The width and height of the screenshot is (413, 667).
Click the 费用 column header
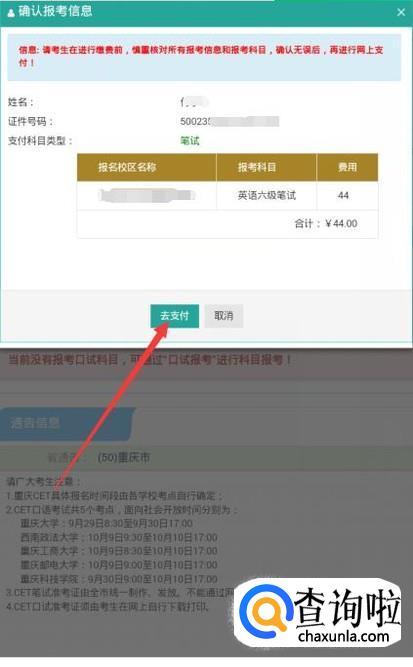pyautogui.click(x=347, y=167)
